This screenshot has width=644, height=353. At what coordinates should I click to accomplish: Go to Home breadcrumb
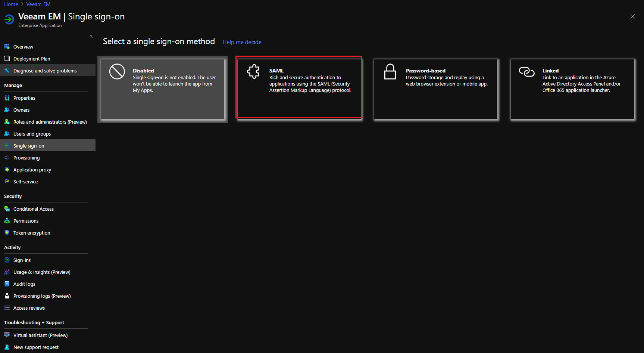click(x=11, y=4)
